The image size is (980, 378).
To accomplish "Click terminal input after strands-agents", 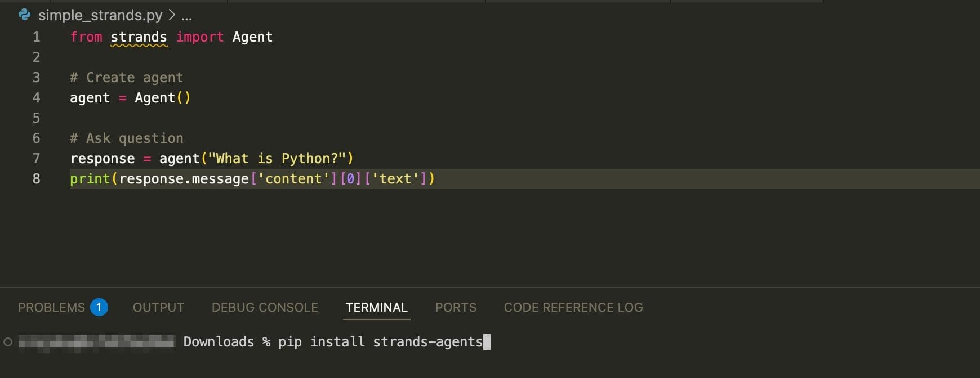I will [x=487, y=342].
